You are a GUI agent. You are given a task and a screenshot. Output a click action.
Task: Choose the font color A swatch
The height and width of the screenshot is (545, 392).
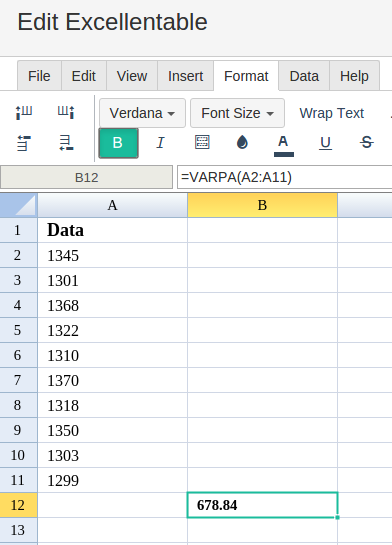point(284,145)
